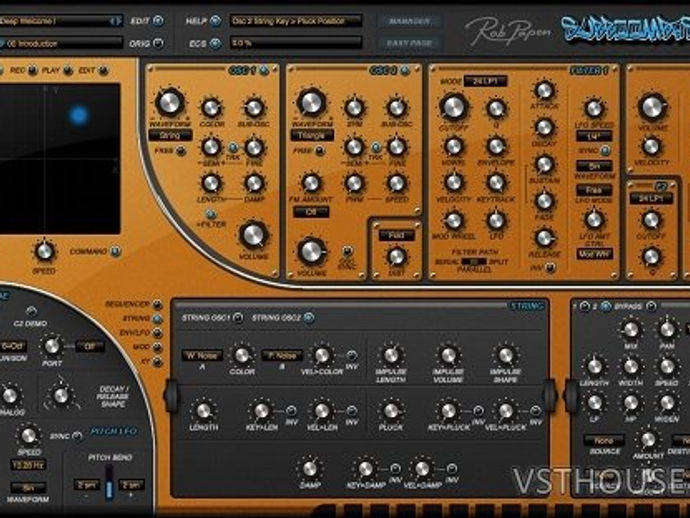Image resolution: width=690 pixels, height=518 pixels.
Task: Adjust the OSC 1 Damp knob
Action: click(x=254, y=183)
